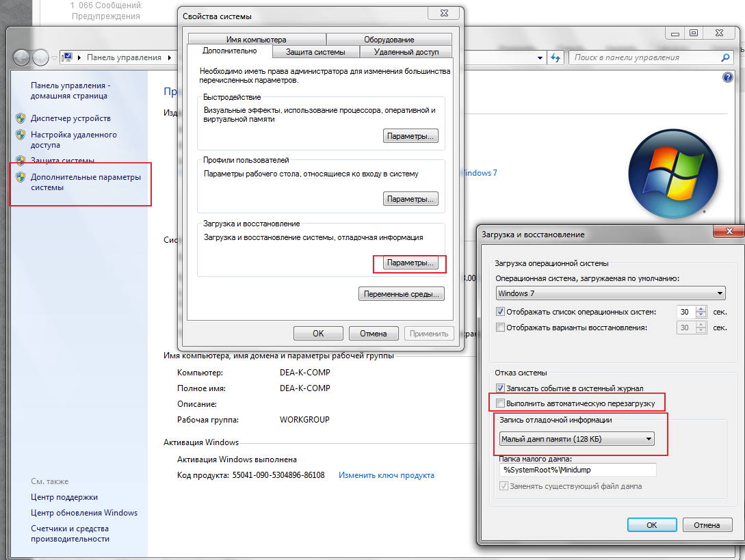745x560 pixels.
Task: Toggle Отображать варианты восстановления checkbox
Action: tap(500, 328)
